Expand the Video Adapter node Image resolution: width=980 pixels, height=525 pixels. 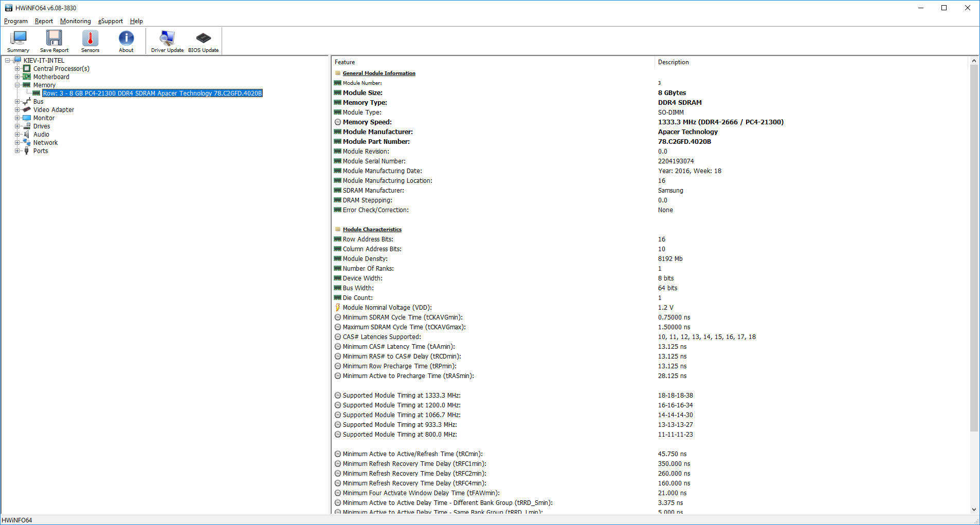click(x=17, y=109)
